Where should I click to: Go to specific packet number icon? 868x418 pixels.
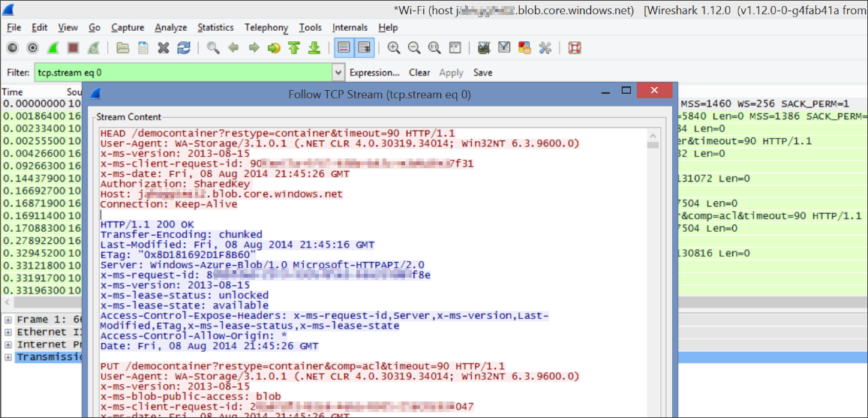[x=274, y=48]
